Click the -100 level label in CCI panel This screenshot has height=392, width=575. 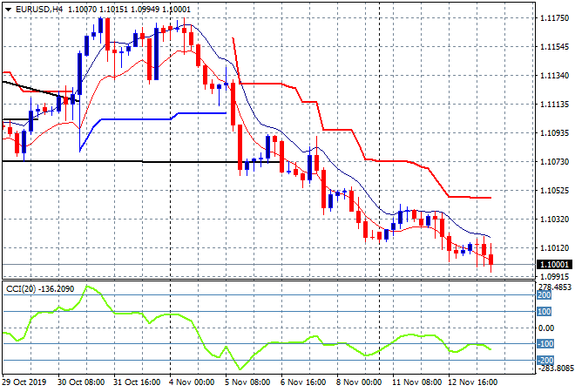(x=545, y=344)
